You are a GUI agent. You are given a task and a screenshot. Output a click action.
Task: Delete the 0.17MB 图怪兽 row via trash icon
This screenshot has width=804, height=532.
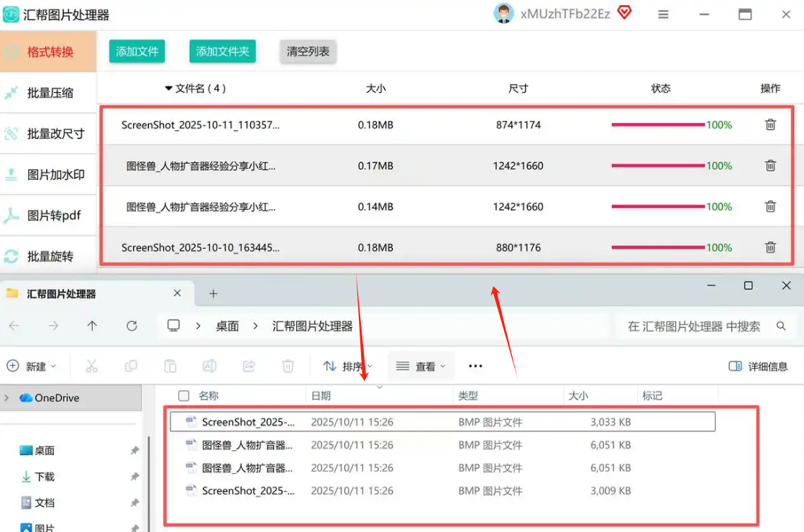(770, 165)
